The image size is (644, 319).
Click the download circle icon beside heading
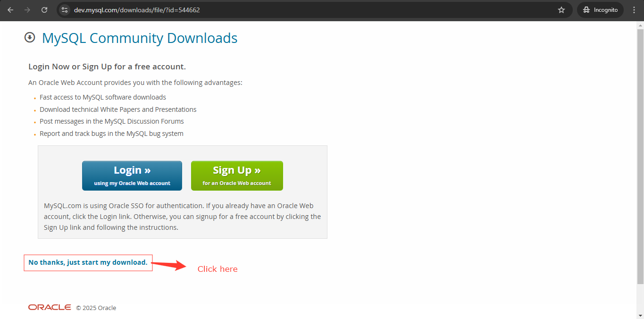30,37
